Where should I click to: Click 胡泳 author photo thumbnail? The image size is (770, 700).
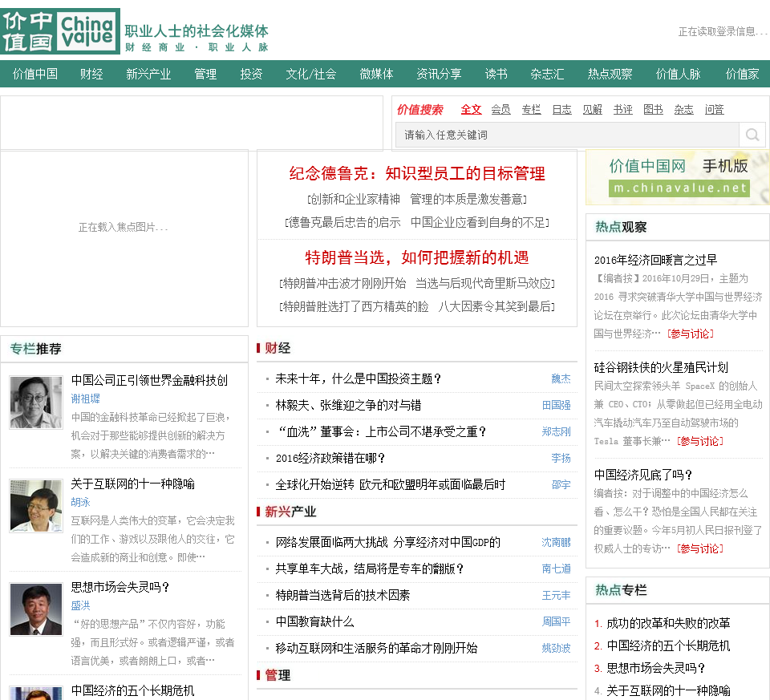[x=36, y=506]
